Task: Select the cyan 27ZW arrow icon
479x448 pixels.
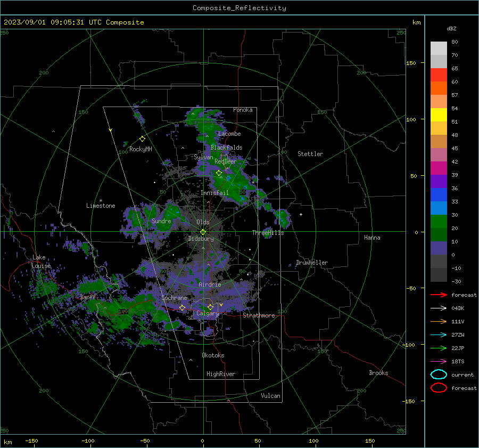Action: click(x=439, y=335)
